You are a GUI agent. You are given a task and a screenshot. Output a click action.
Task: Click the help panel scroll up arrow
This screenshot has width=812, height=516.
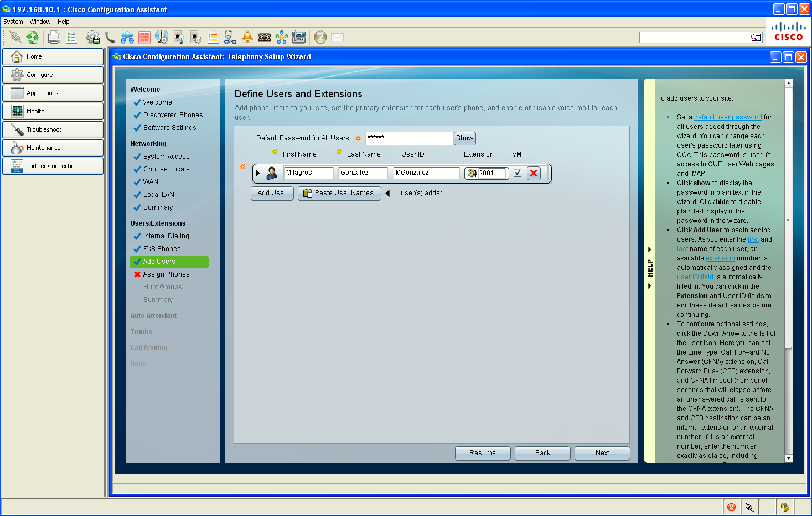(789, 83)
